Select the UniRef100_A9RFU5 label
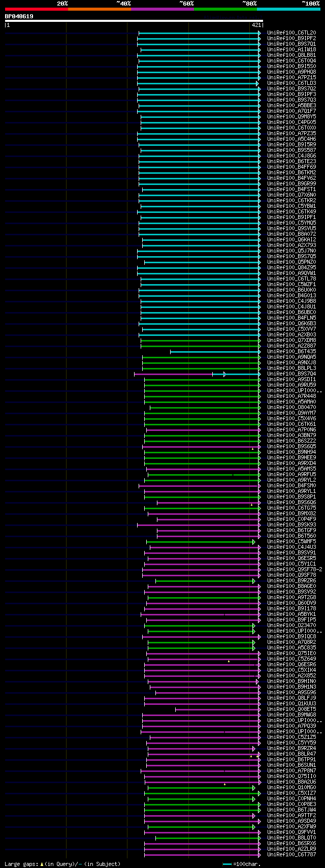The height and width of the screenshot is (868, 325). (291, 475)
